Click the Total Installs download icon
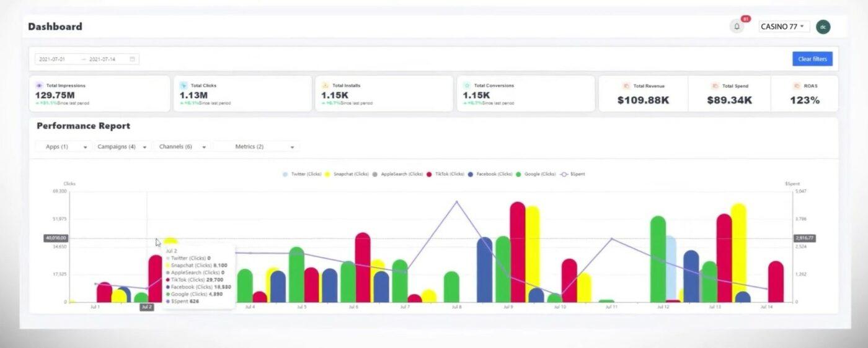 pyautogui.click(x=325, y=85)
